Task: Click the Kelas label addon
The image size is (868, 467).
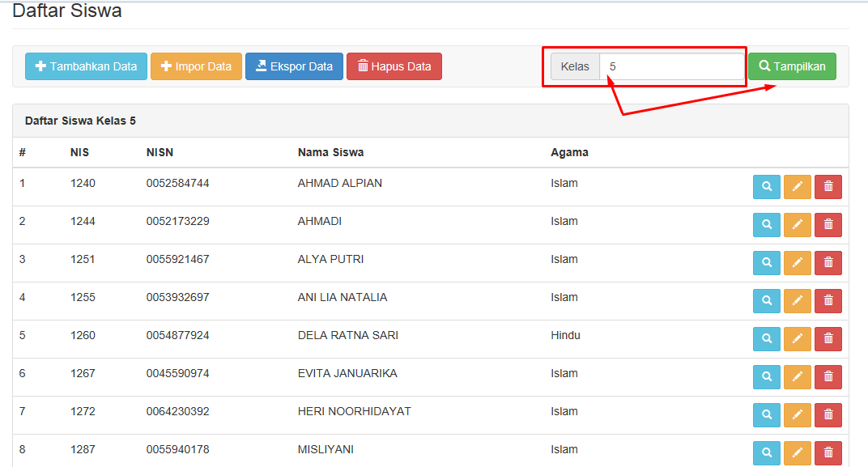Action: [x=575, y=66]
